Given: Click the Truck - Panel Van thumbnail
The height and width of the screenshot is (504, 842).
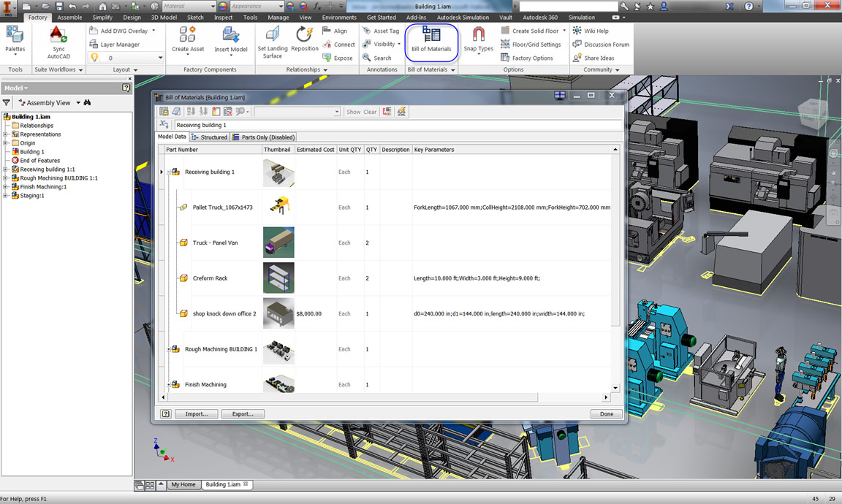Looking at the screenshot, I should (x=278, y=243).
